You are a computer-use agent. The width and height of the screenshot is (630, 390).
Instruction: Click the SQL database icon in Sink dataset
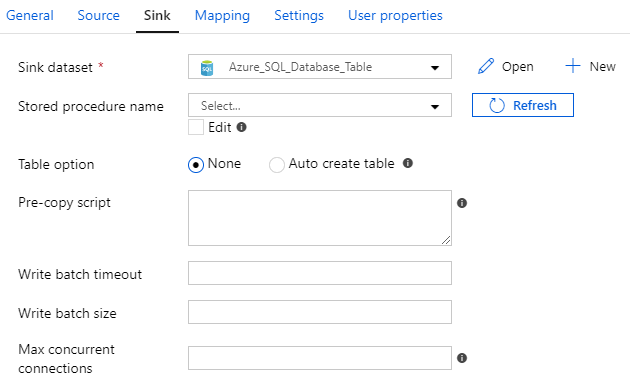coord(207,68)
